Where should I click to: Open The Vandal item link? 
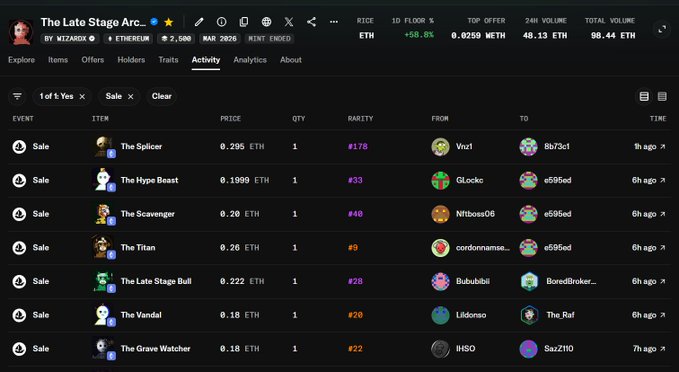[x=141, y=315]
